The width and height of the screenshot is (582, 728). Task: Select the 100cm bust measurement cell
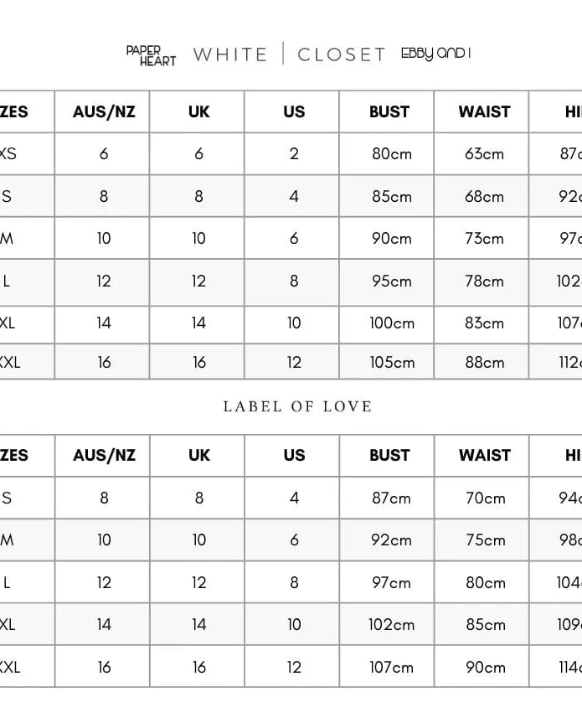[392, 323]
